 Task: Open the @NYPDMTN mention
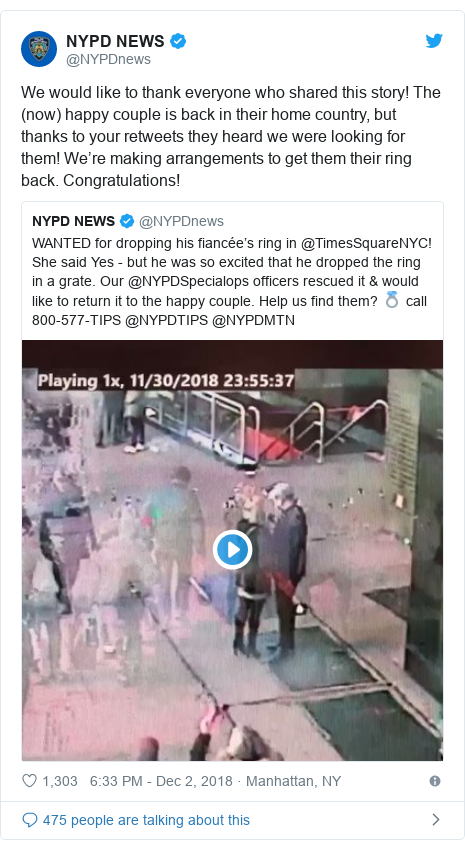(x=253, y=320)
